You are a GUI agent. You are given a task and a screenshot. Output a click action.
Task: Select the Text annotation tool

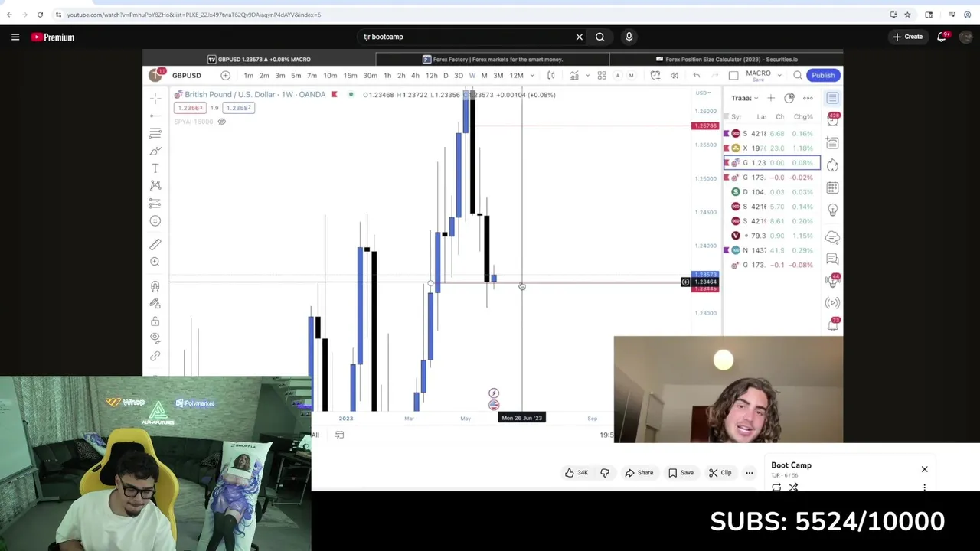155,168
